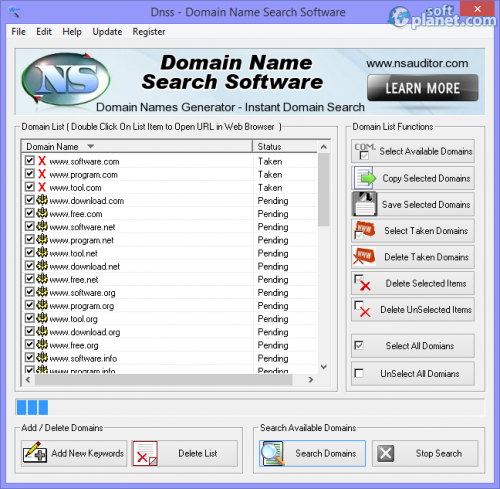The height and width of the screenshot is (489, 500).
Task: Click the Delete Taken Domains crossed www icon
Action: [x=364, y=257]
